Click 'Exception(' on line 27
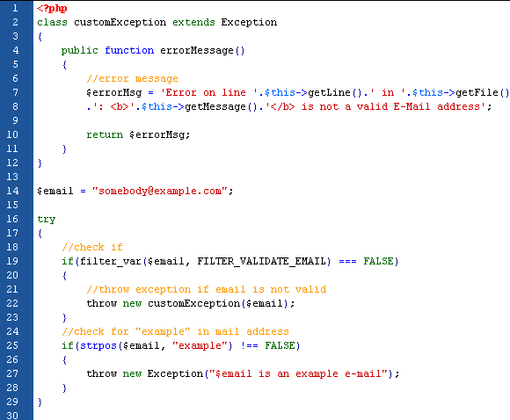This screenshot has height=420, width=510. click(x=178, y=373)
